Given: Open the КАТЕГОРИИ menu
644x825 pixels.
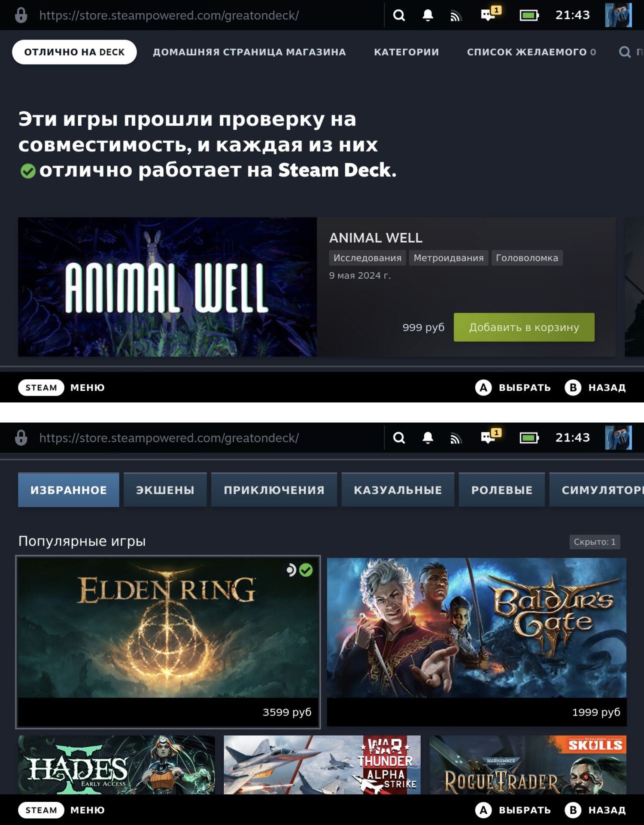Looking at the screenshot, I should (406, 52).
